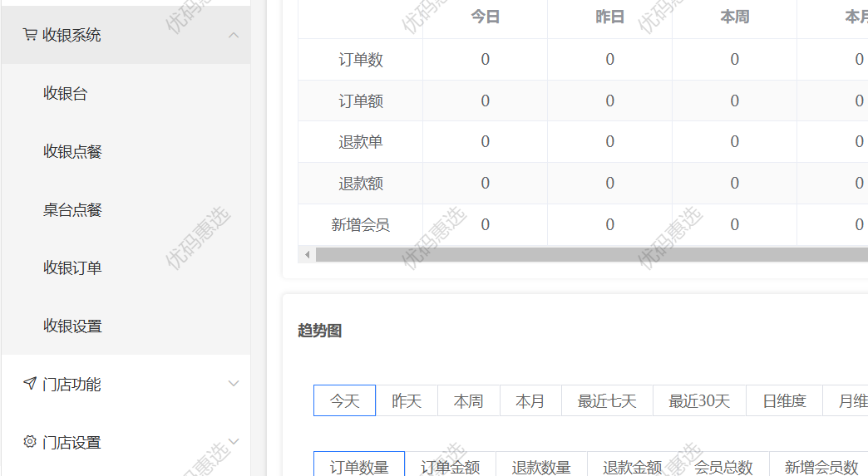
Task: Select the 昨天 time range option
Action: 407,401
